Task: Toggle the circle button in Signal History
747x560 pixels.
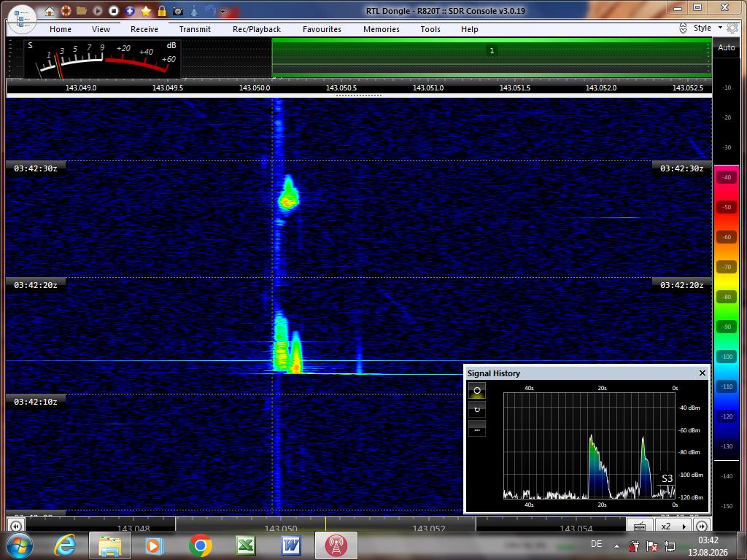Action: [x=477, y=391]
